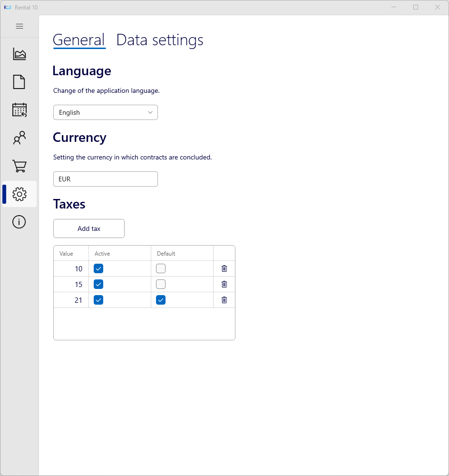Open the statistics chart sidebar icon
Viewport: 449px width, 476px height.
20,54
